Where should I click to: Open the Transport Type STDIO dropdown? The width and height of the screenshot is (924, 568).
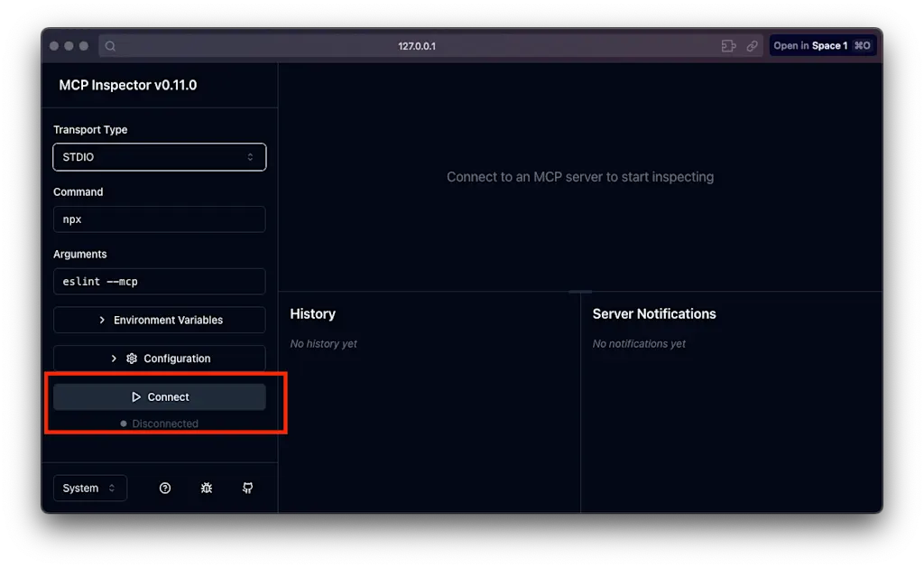pos(159,157)
